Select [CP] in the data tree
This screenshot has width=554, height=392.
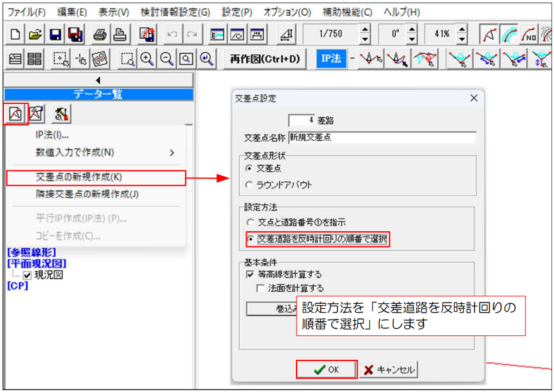(17, 285)
